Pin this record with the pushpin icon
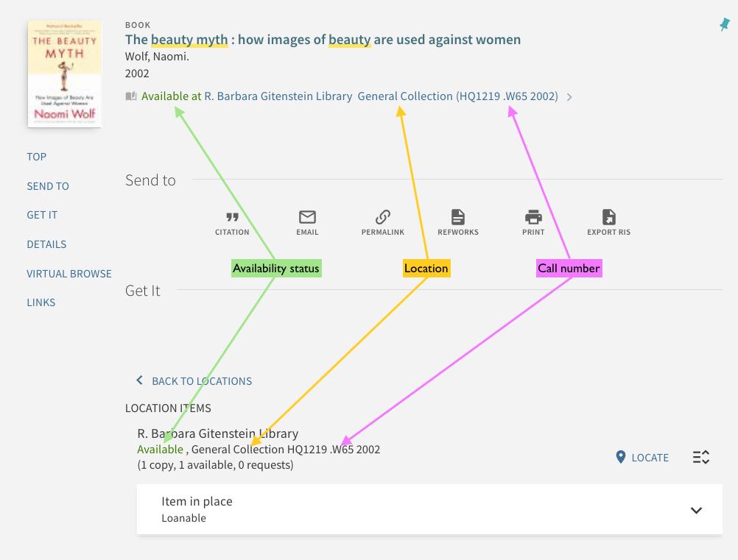Viewport: 738px width, 560px height. 724,24
